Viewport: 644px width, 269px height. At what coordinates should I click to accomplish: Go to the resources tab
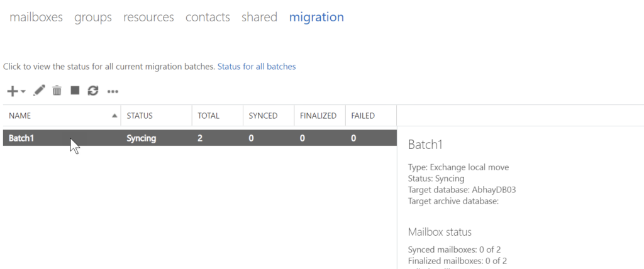[x=148, y=17]
